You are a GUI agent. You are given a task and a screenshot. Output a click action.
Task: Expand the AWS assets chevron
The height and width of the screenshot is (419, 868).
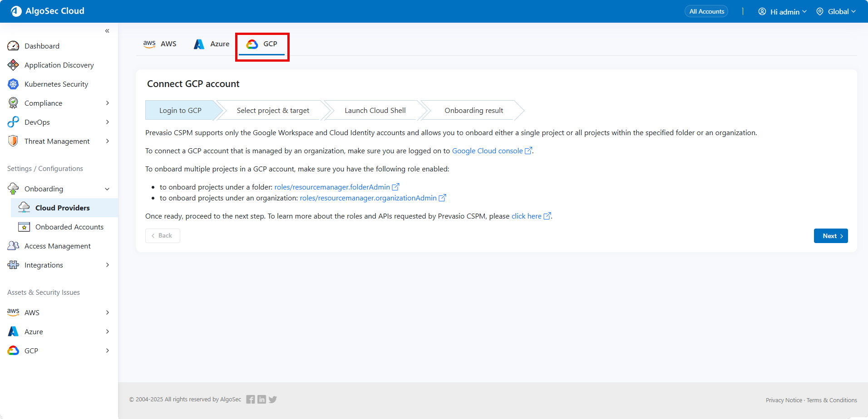point(108,312)
